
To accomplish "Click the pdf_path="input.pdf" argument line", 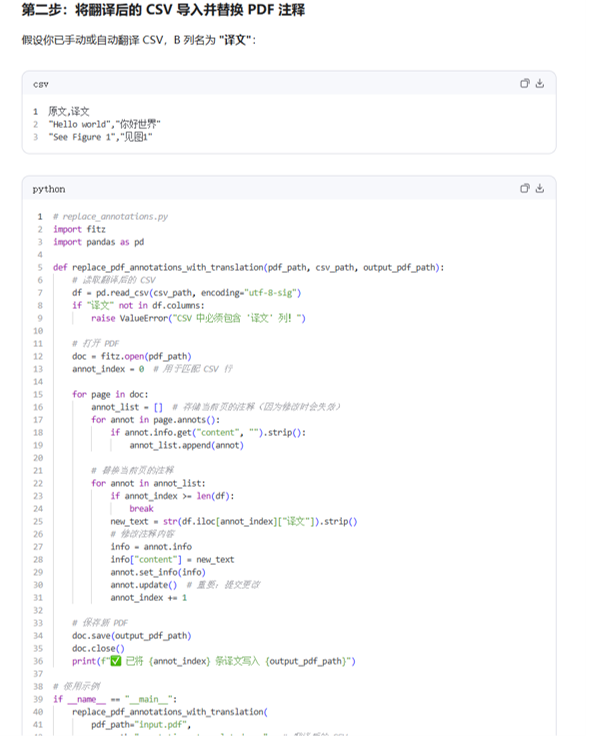I will coord(141,724).
